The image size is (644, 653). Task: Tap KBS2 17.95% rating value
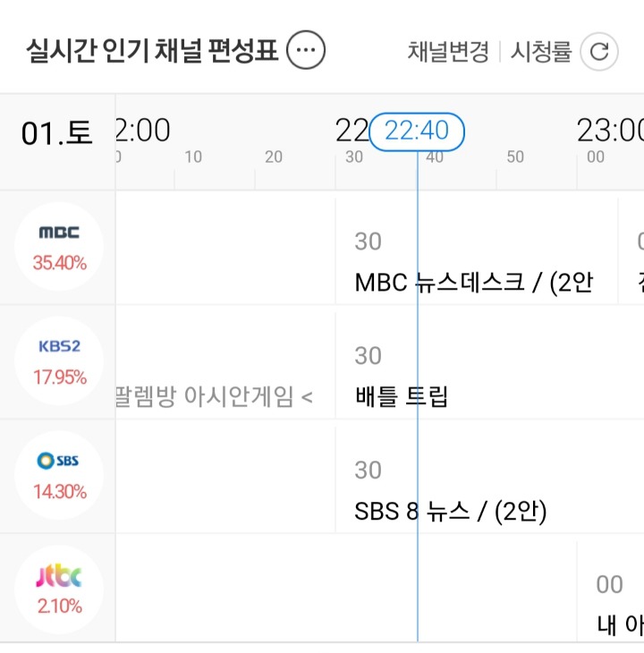(x=59, y=377)
